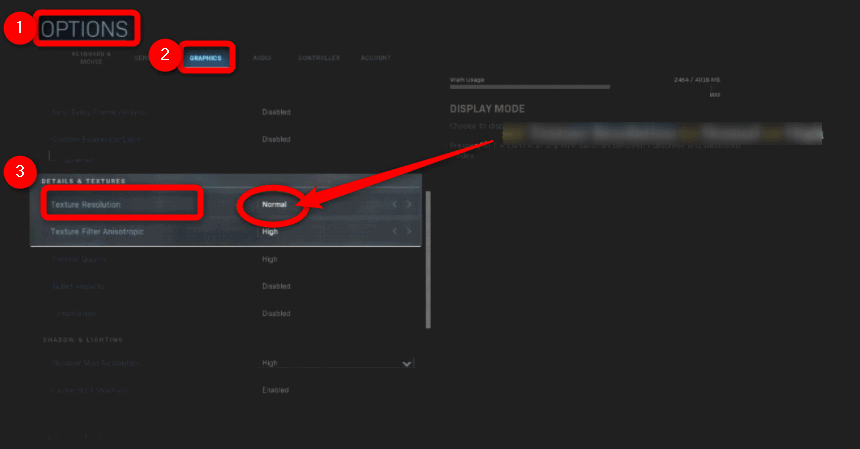Click the Shadow & Lighting section header
Viewport: 860px width, 449px height.
point(83,340)
